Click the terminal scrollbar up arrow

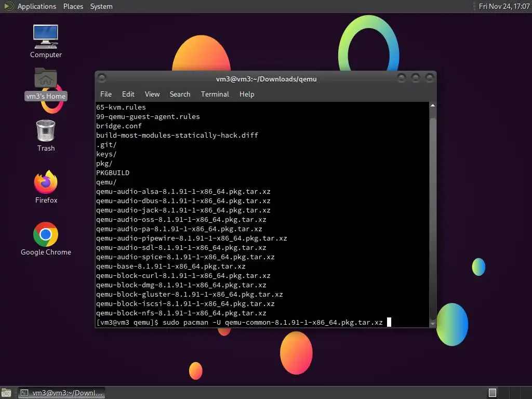(x=433, y=105)
